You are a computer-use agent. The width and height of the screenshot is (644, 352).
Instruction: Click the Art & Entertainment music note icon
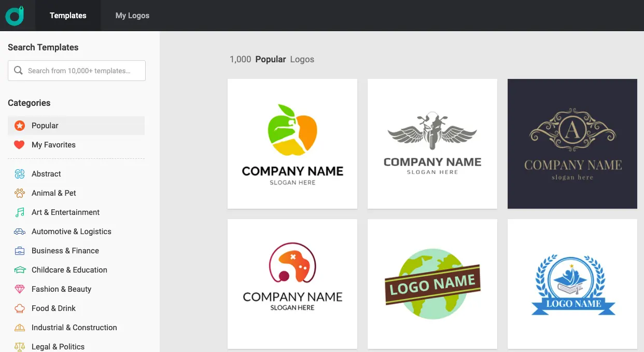pos(20,212)
